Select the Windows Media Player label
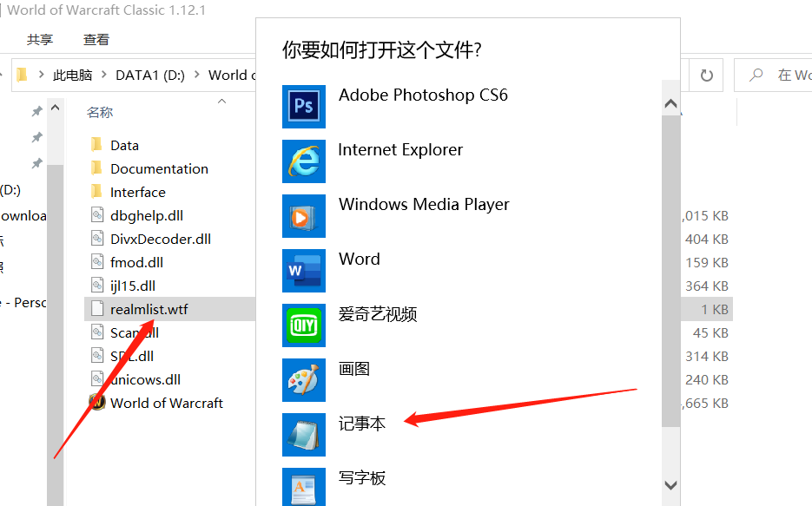This screenshot has width=812, height=506. (x=424, y=205)
